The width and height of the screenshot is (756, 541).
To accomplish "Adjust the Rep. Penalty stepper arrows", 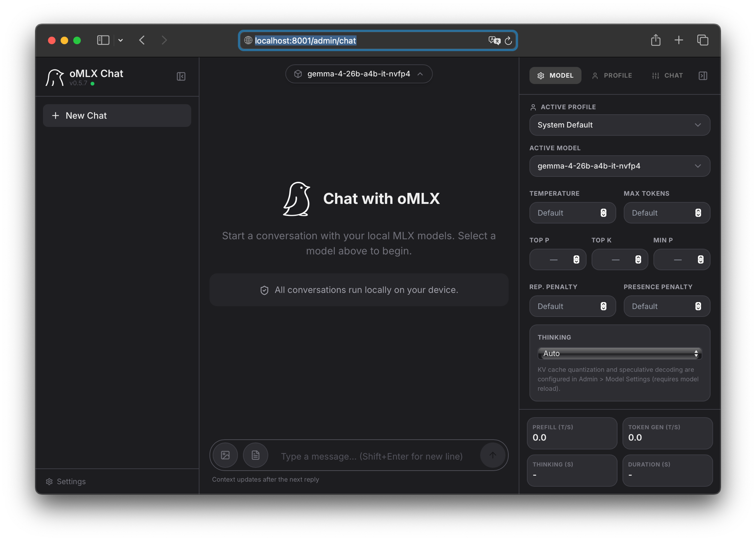I will [x=604, y=306].
